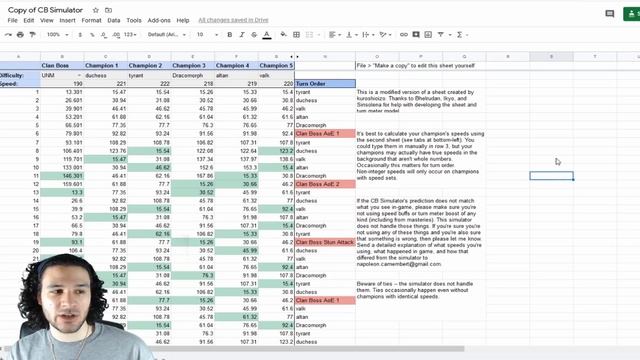Select the Champion 1 header cell
The width and height of the screenshot is (640, 360).
point(106,65)
